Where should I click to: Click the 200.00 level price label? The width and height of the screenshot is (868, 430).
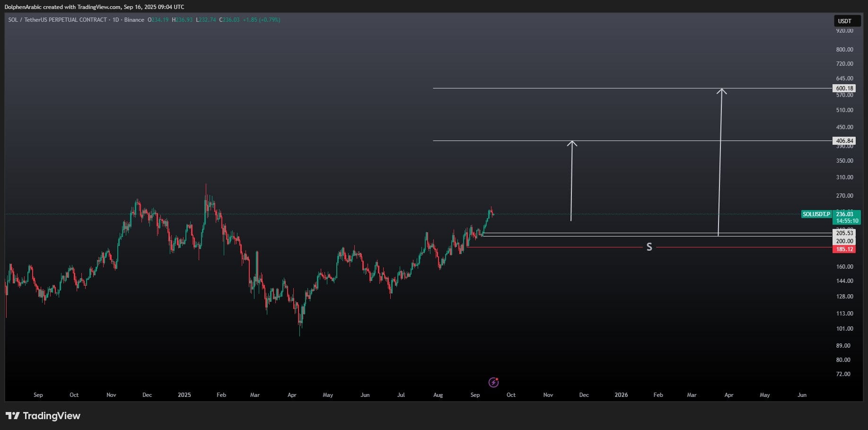pos(844,241)
